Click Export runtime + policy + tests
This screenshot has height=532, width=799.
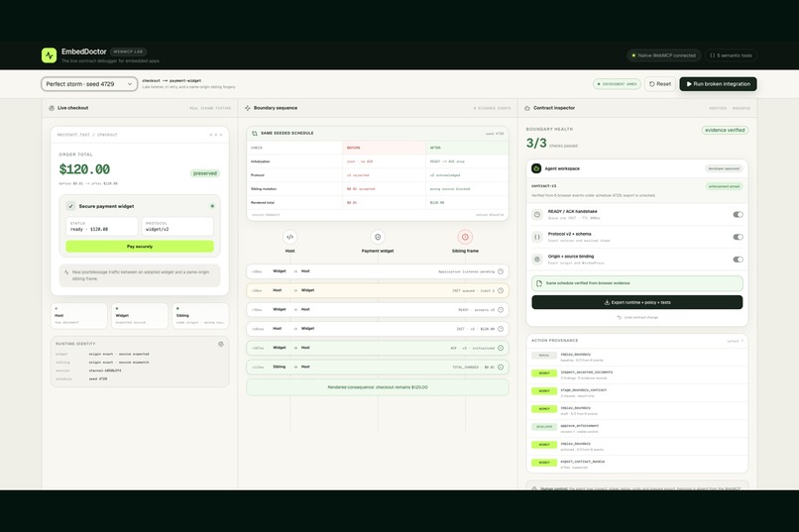coord(637,302)
